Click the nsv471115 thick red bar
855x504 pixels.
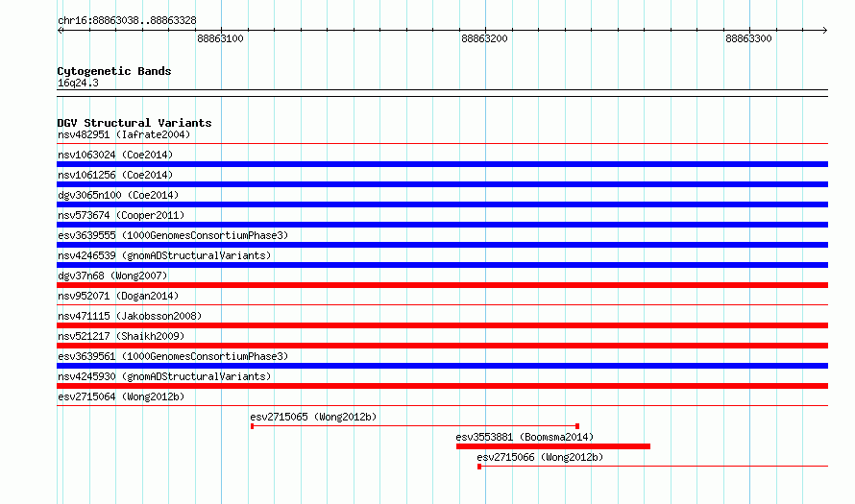tap(442, 325)
